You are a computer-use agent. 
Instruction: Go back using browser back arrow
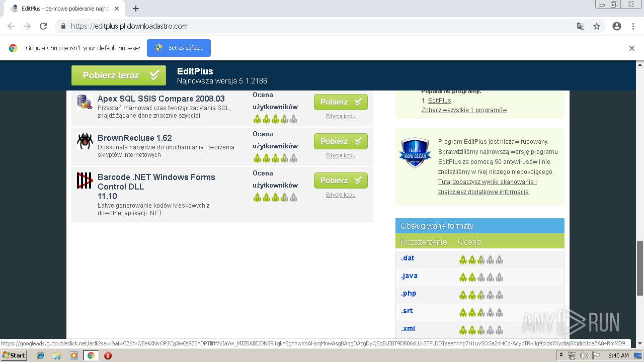point(11,26)
